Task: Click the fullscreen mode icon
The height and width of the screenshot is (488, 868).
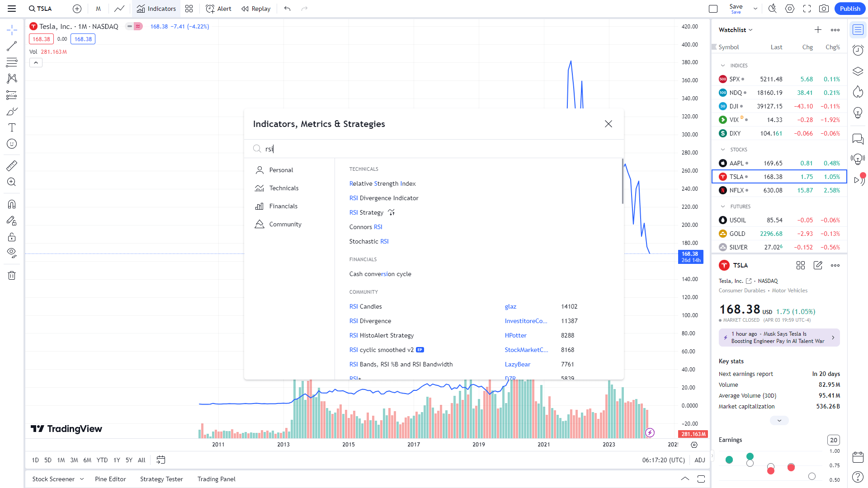Action: point(807,9)
